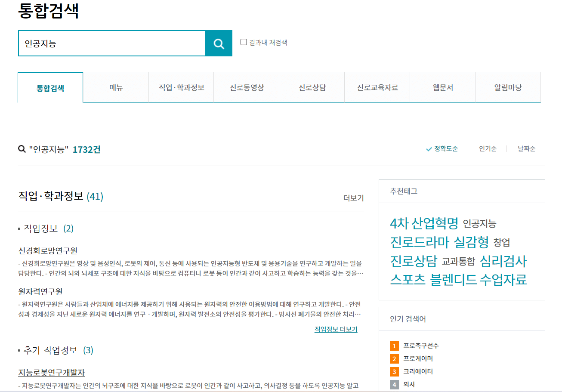Open the 지능로봇연구개발자 entry

click(x=52, y=372)
